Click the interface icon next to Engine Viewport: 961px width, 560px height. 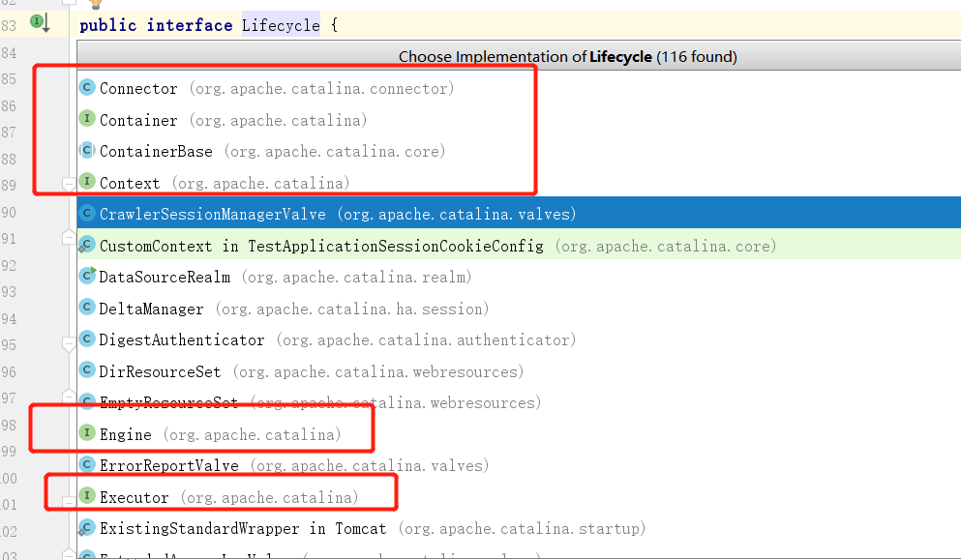click(x=87, y=433)
